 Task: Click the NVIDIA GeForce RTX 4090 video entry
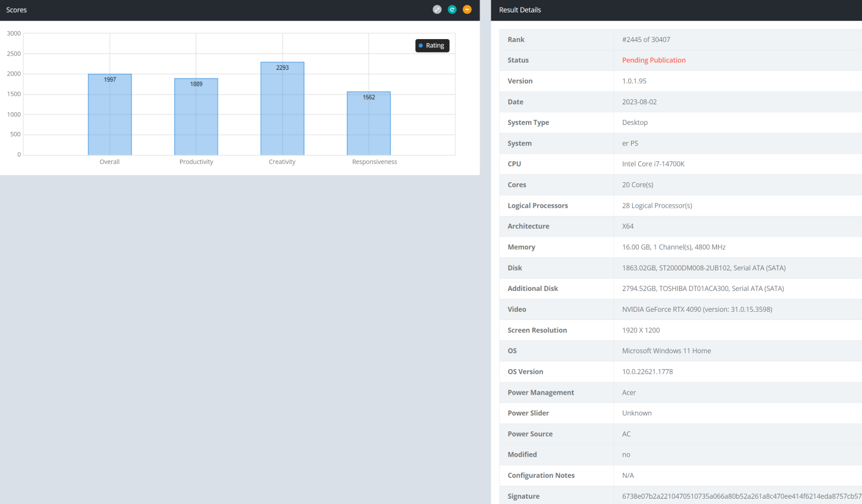pos(697,309)
